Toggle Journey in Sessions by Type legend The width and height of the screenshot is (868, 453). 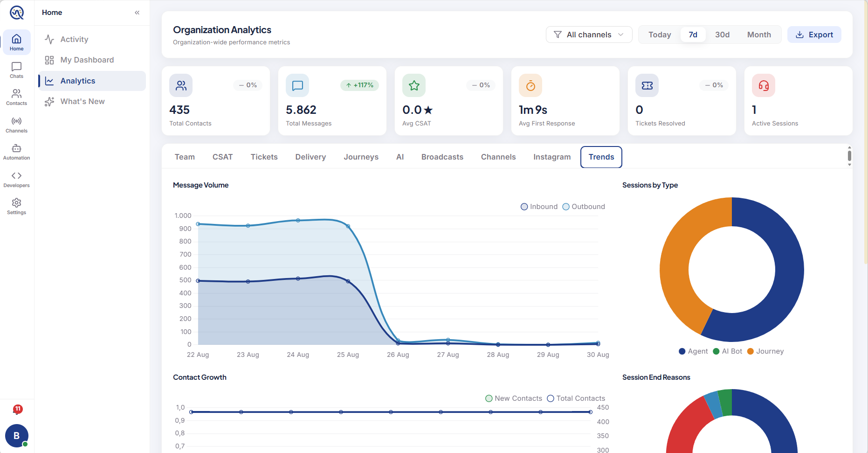pos(765,351)
